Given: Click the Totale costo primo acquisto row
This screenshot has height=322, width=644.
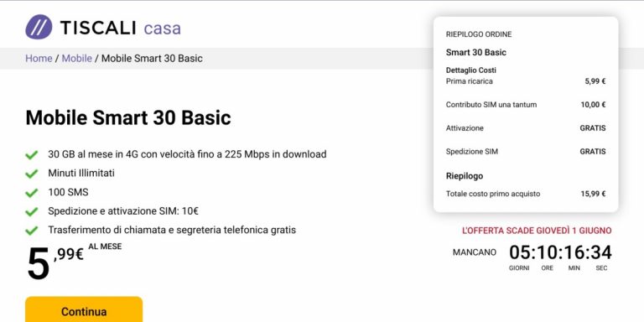Looking at the screenshot, I should tap(526, 194).
